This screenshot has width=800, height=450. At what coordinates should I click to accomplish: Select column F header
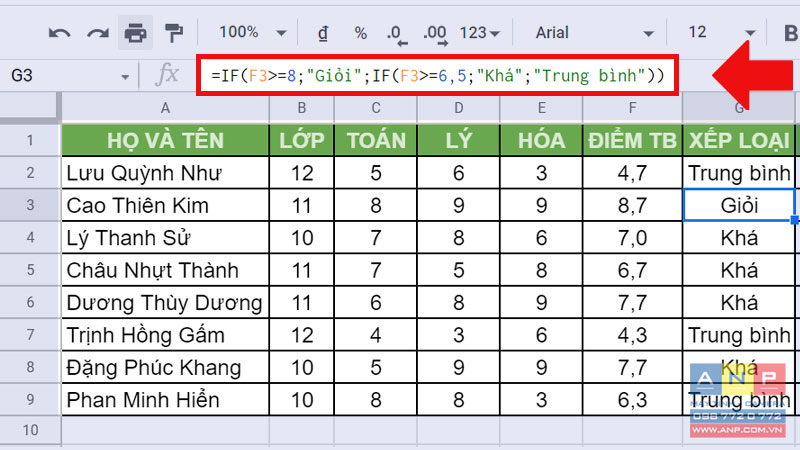[x=633, y=107]
